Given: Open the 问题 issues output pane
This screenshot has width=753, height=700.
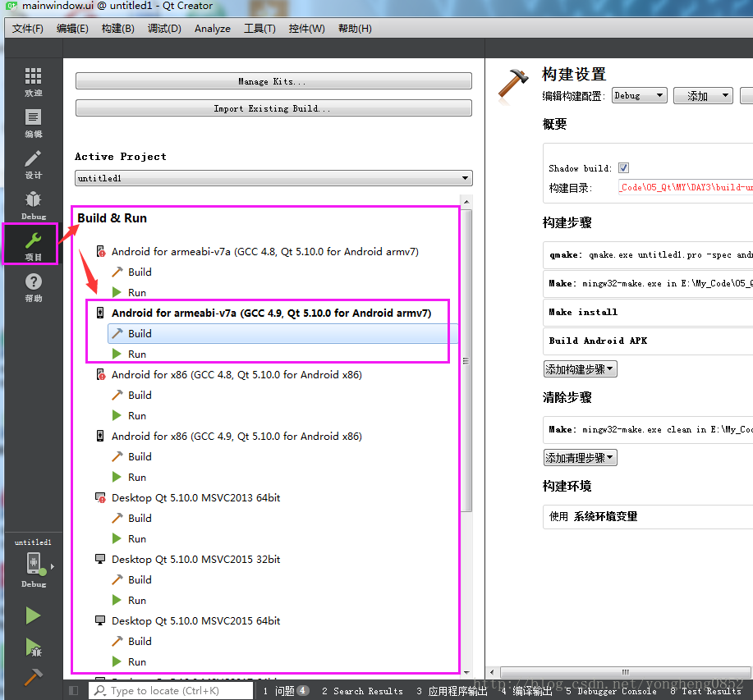Looking at the screenshot, I should [x=285, y=690].
